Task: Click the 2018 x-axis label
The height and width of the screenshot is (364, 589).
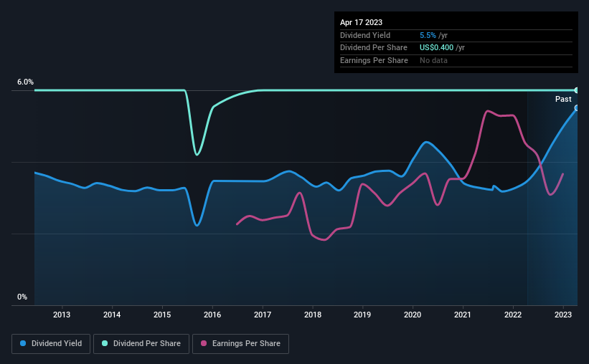Action: pyautogui.click(x=313, y=315)
